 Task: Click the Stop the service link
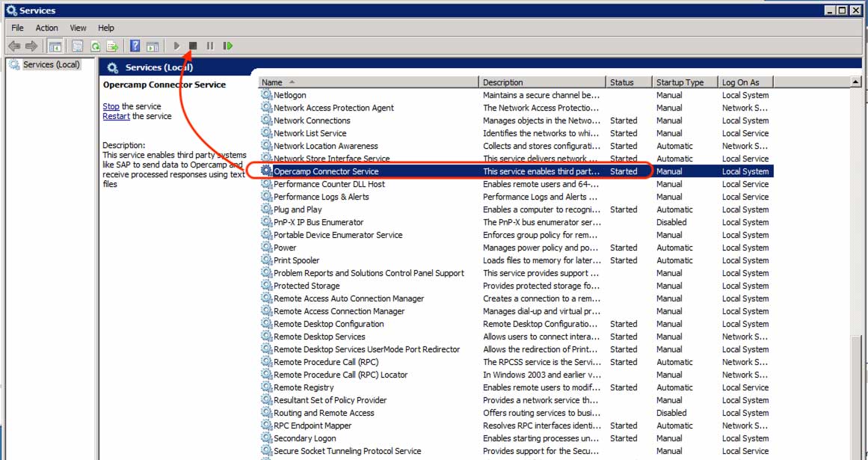click(x=111, y=106)
